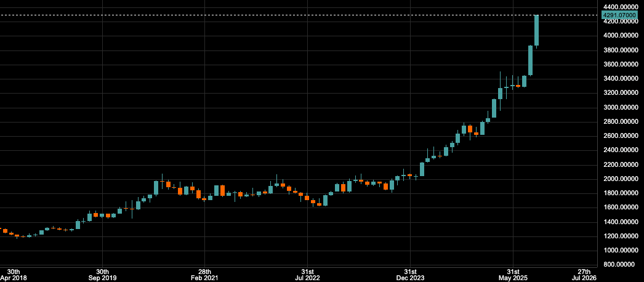Select the 31st Dec 2023 date label
644x282 pixels.
pos(411,275)
